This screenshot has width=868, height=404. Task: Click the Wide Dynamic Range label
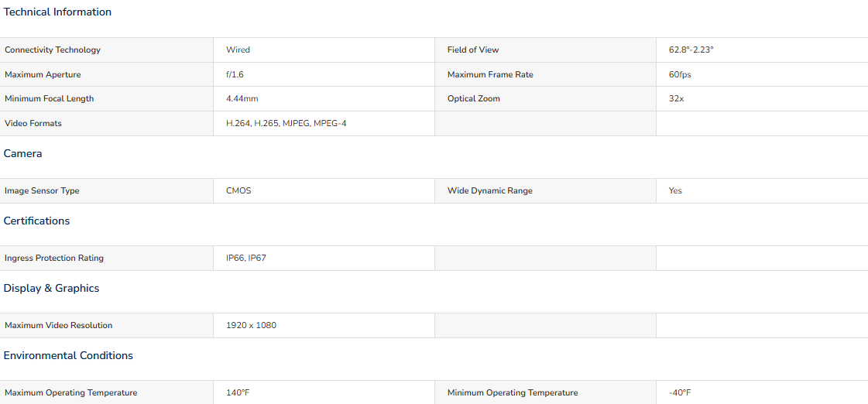pos(490,190)
